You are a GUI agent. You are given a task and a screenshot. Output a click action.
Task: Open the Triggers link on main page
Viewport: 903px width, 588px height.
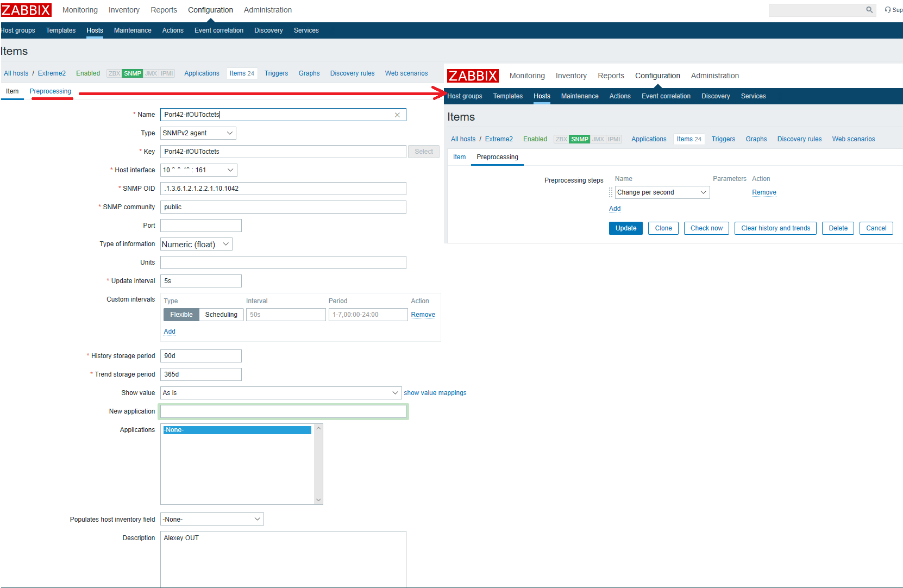276,73
